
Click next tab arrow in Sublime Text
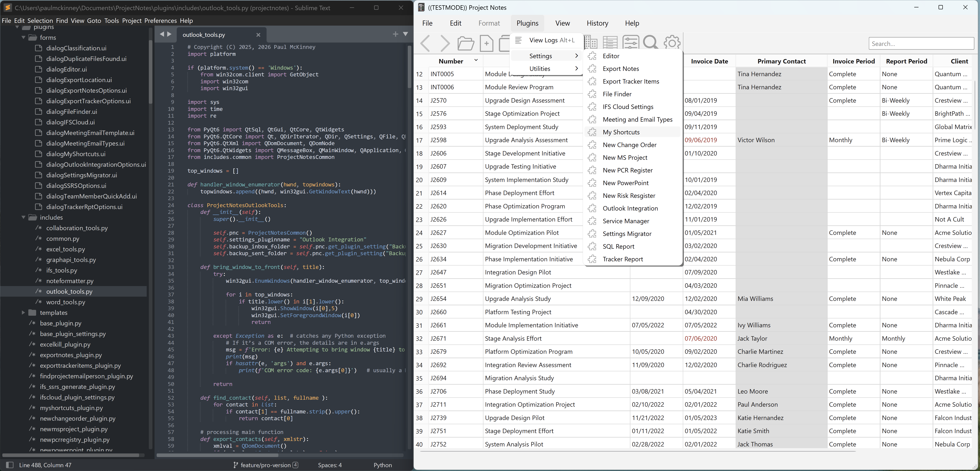(x=169, y=34)
